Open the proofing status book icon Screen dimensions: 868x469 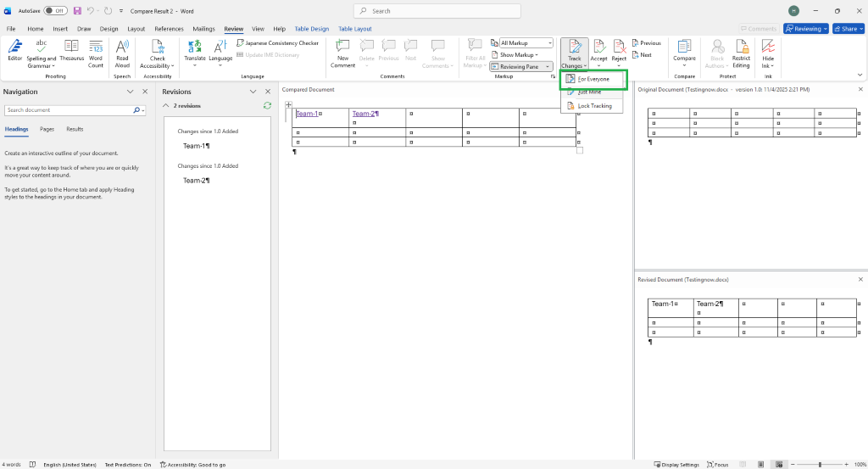click(33, 465)
